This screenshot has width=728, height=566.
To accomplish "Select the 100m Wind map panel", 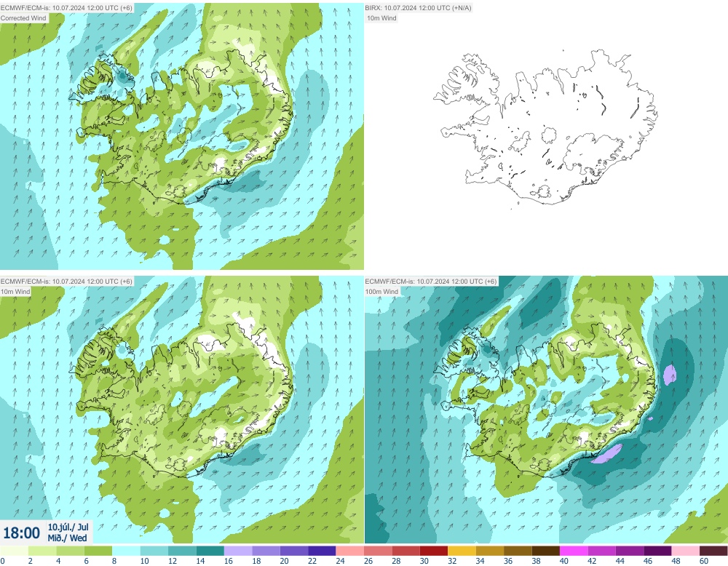I will click(546, 410).
